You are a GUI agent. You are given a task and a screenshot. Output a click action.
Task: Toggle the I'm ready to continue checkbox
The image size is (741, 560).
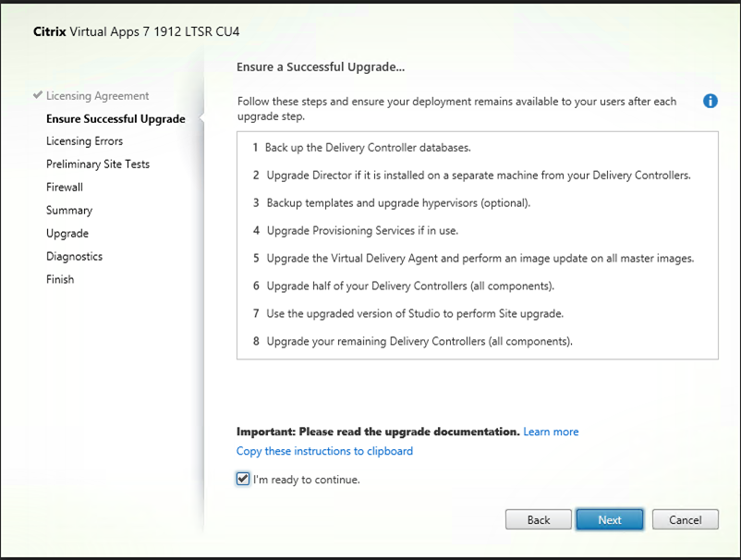click(x=243, y=479)
